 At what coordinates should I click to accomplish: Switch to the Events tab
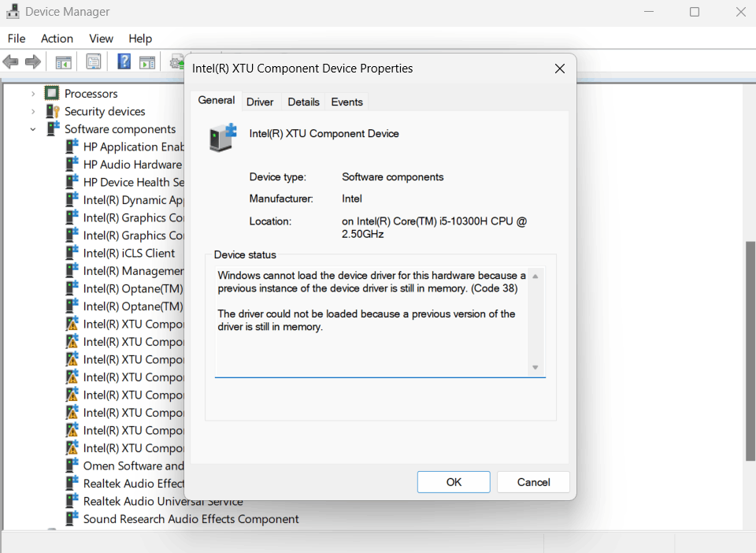pos(346,102)
